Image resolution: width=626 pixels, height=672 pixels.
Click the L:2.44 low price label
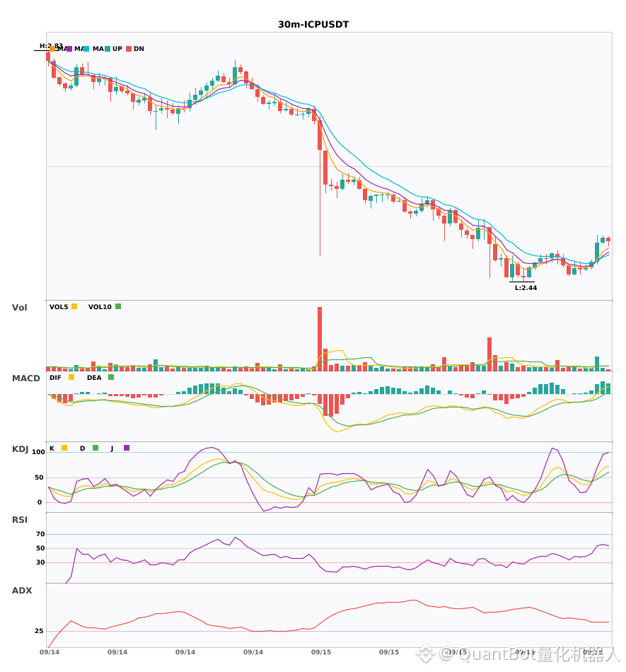526,288
